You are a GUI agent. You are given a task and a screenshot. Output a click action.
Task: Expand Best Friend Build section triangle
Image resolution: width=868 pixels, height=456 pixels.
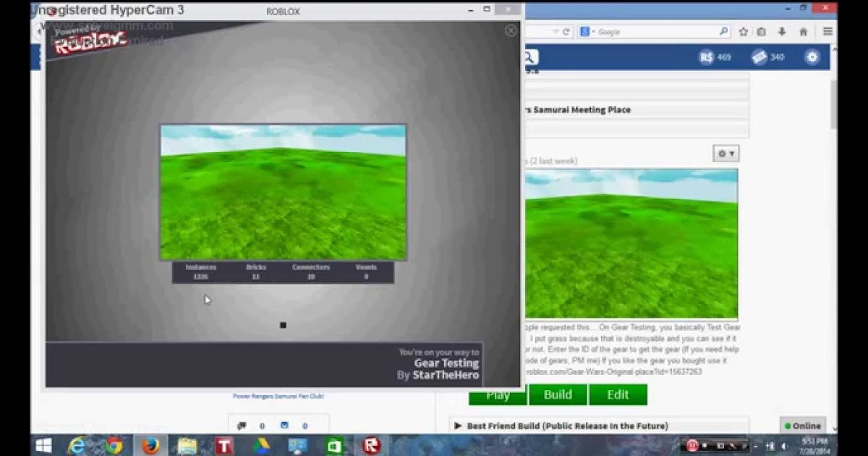458,426
